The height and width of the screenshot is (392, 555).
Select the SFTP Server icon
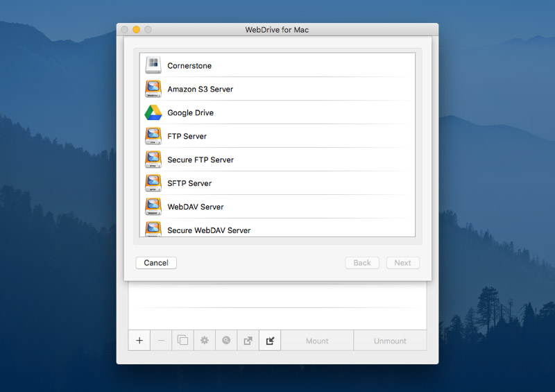point(153,183)
